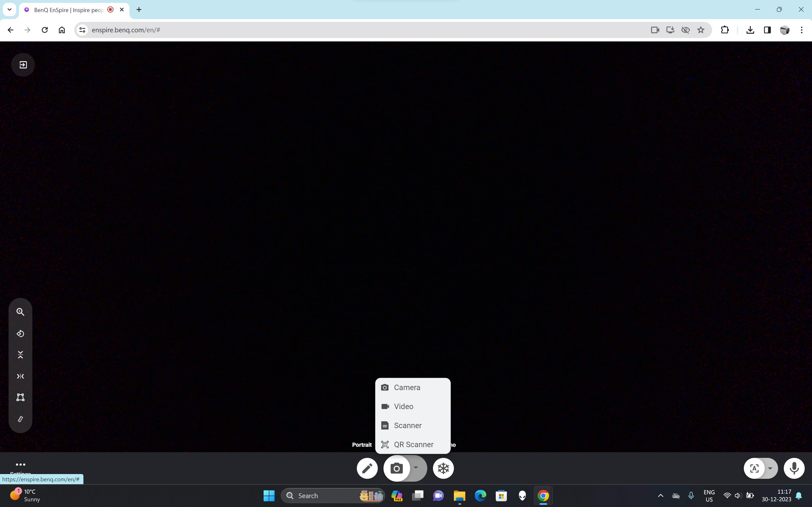Open the ruler measurement tool
Screen dimensions: 812x507
[21, 419]
